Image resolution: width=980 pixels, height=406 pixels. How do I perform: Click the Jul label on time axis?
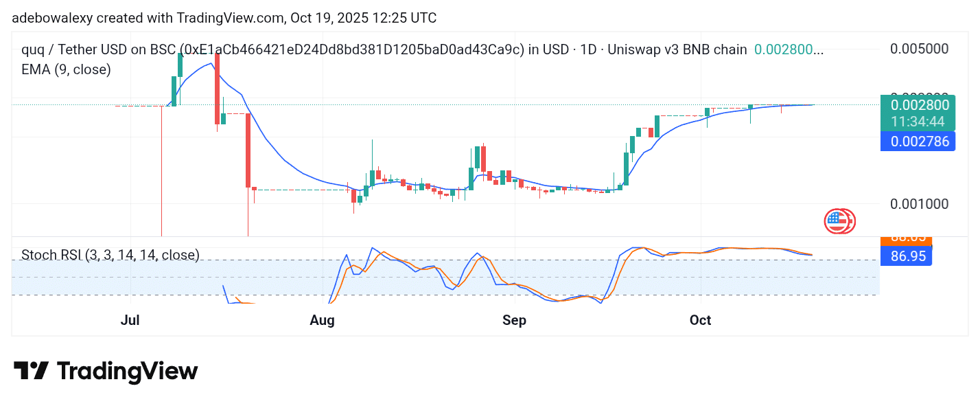[x=130, y=320]
